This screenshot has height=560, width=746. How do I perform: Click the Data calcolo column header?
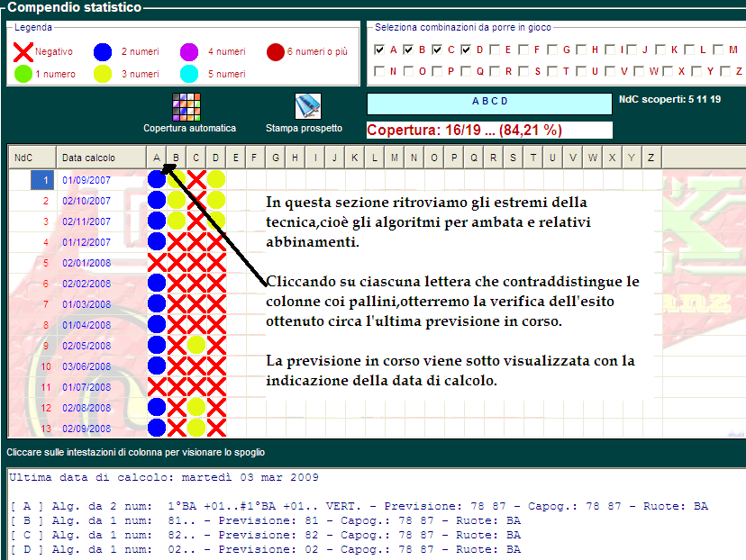click(101, 158)
